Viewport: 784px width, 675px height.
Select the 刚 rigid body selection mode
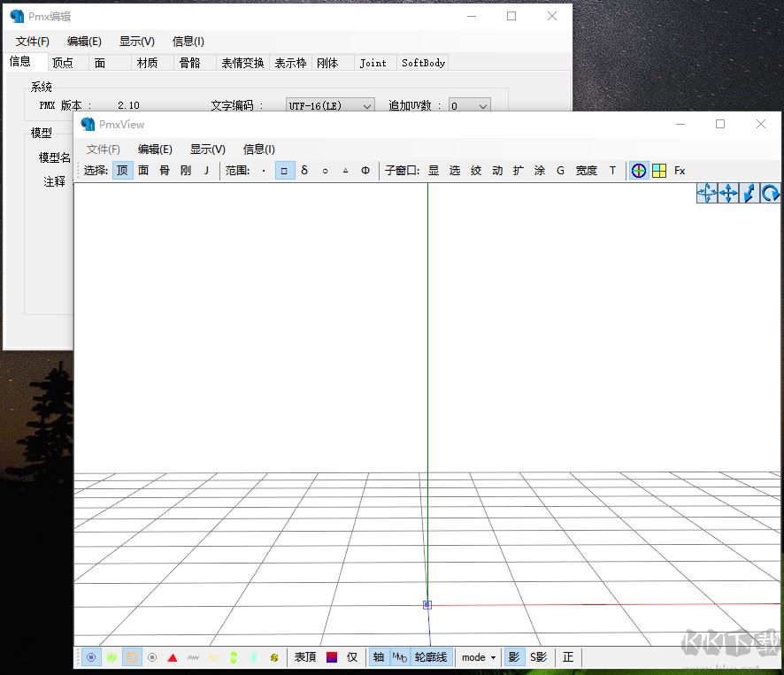click(x=185, y=170)
